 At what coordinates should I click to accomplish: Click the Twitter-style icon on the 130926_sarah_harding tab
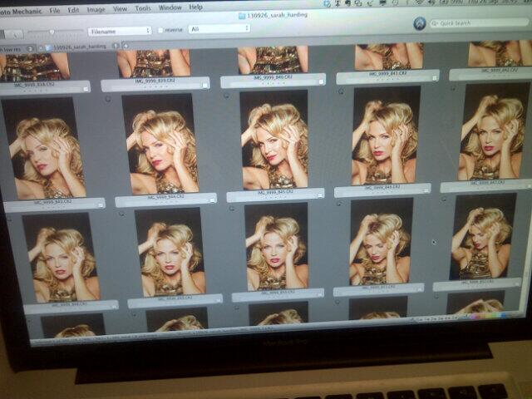coord(48,48)
